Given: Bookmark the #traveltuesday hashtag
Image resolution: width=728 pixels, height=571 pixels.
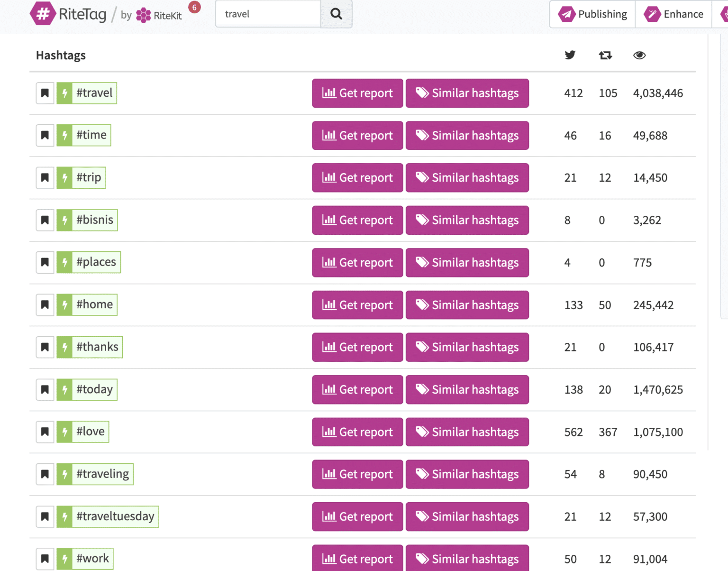Looking at the screenshot, I should click(x=45, y=516).
